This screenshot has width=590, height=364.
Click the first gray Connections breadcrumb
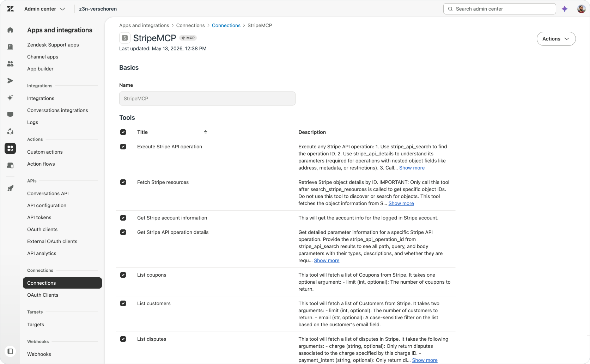coord(190,25)
